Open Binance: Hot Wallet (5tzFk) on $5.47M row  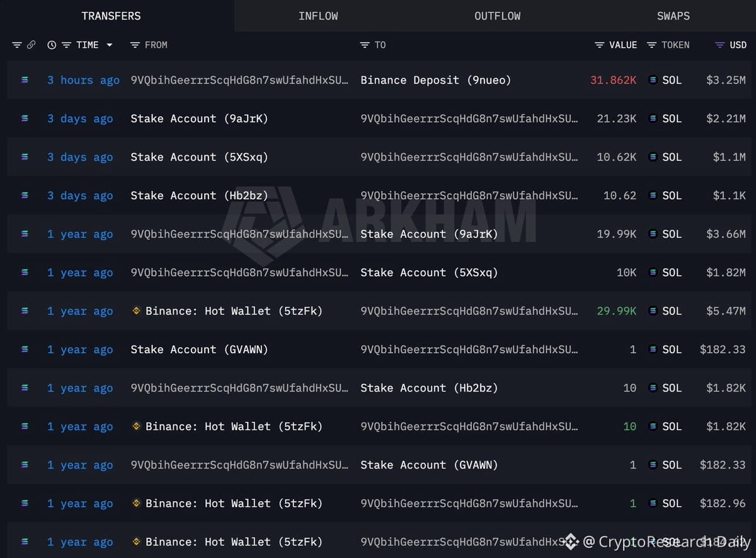[234, 311]
